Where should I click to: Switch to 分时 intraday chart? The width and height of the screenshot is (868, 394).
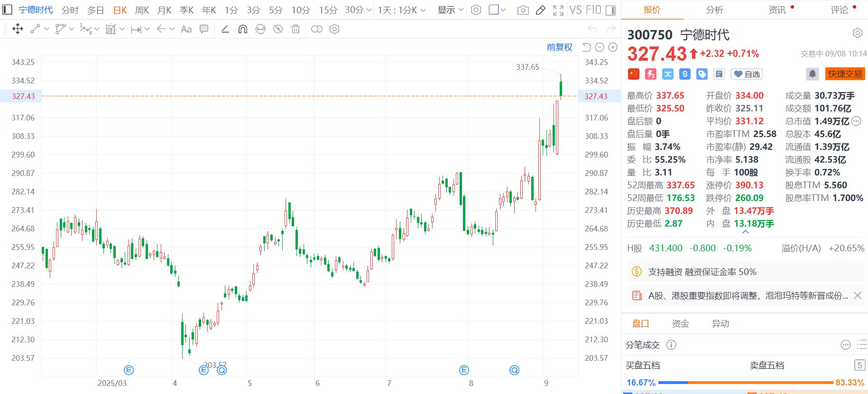[70, 10]
